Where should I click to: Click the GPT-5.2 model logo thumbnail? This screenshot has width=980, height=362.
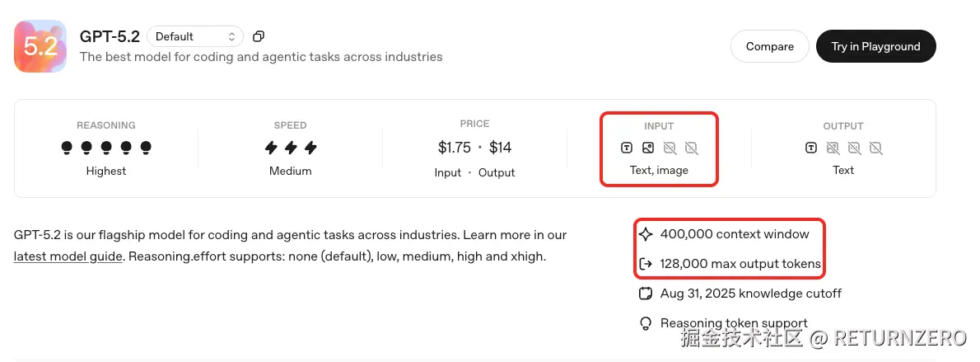40,46
